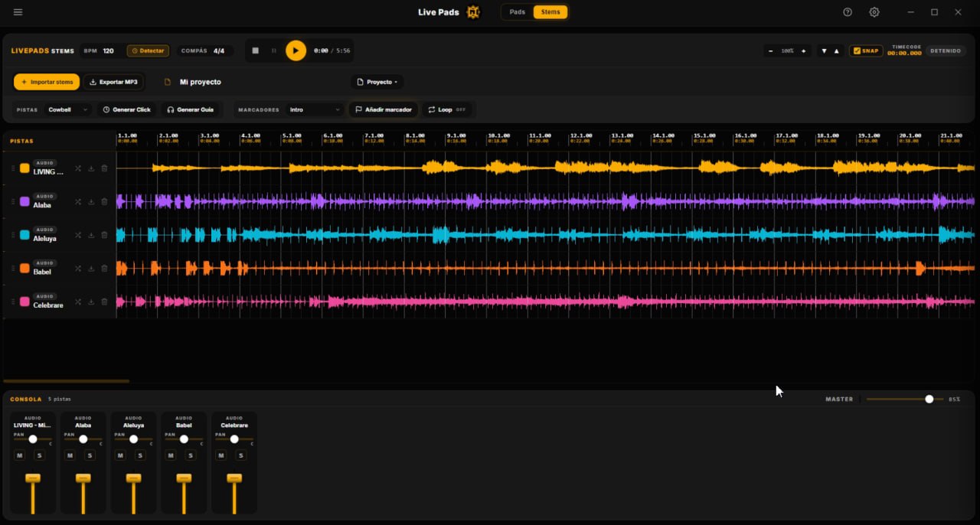This screenshot has height=525, width=980.
Task: Click Añadir marcador button
Action: [384, 109]
